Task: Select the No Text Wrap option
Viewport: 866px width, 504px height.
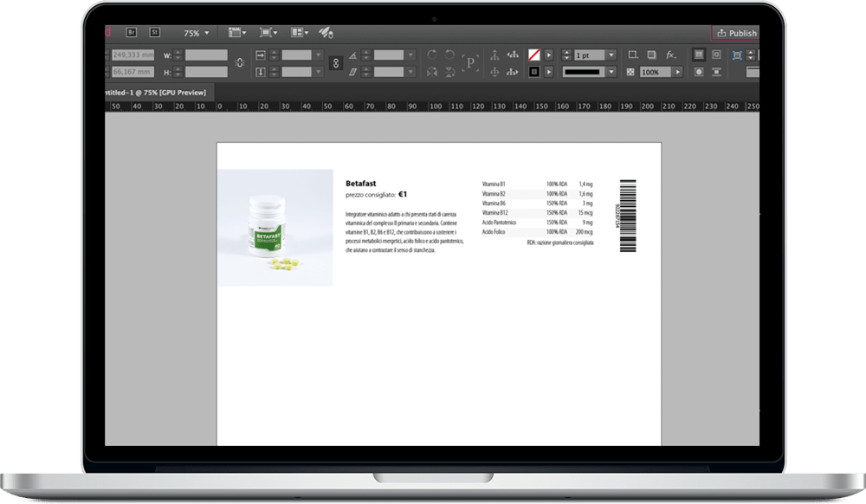Action: pos(699,55)
